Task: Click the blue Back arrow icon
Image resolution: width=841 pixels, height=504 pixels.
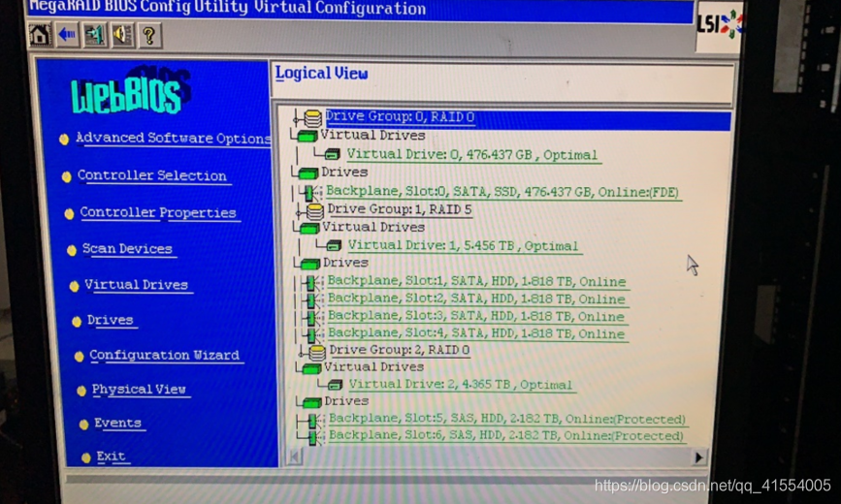Action: click(68, 35)
